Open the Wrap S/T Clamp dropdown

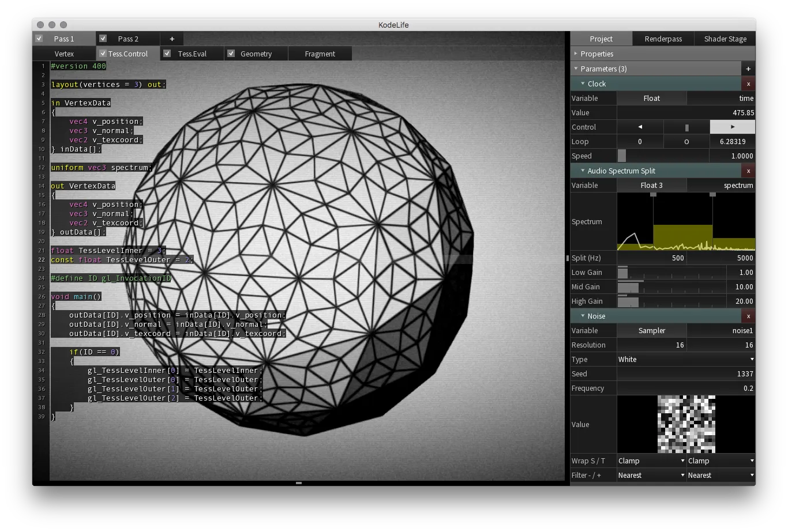[x=651, y=461]
